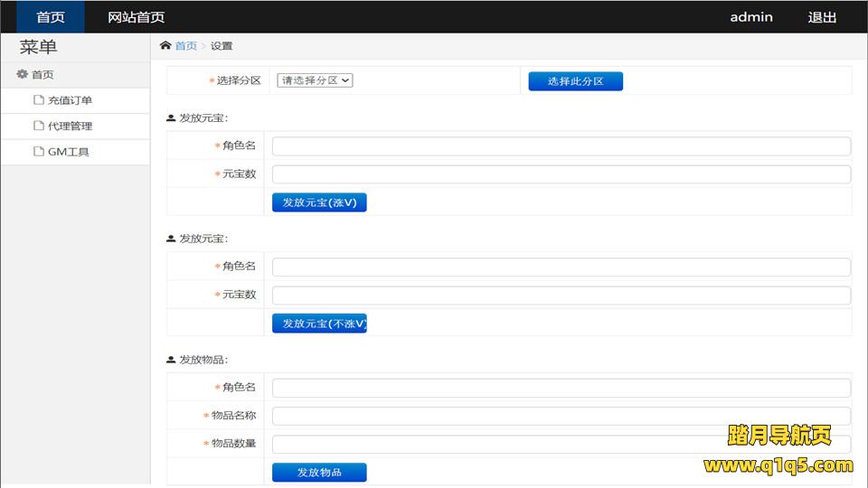Open the 首页 breadcrumb link
The width and height of the screenshot is (868, 488).
point(185,46)
